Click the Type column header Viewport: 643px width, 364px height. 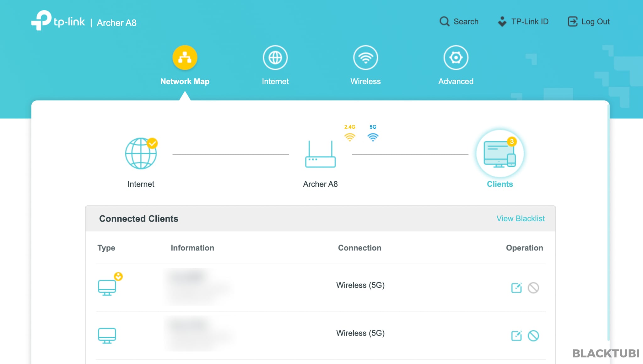click(x=106, y=248)
